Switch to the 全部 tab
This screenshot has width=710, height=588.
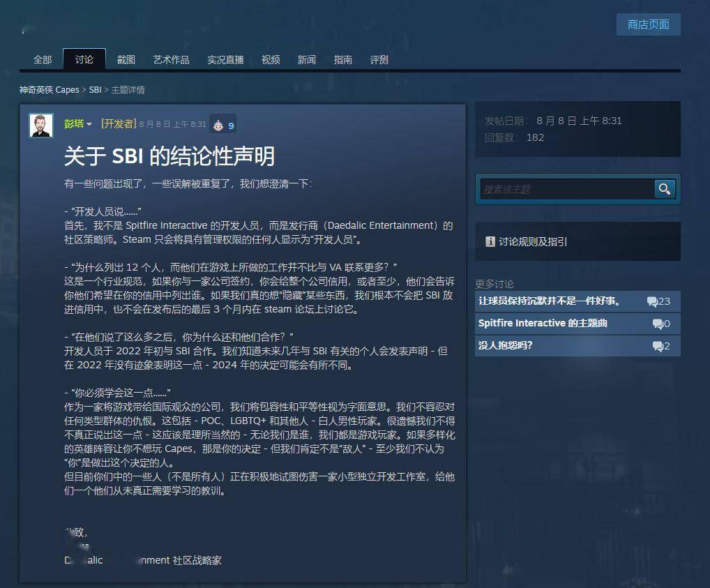pyautogui.click(x=43, y=60)
